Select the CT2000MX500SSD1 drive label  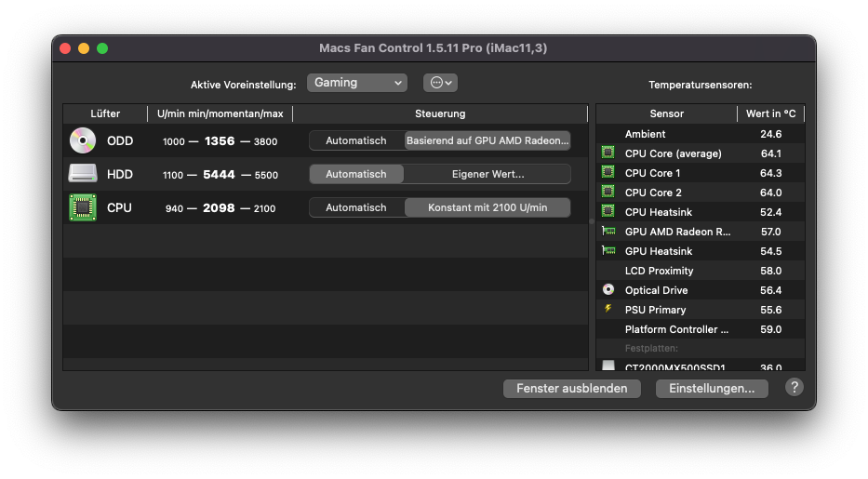point(674,366)
